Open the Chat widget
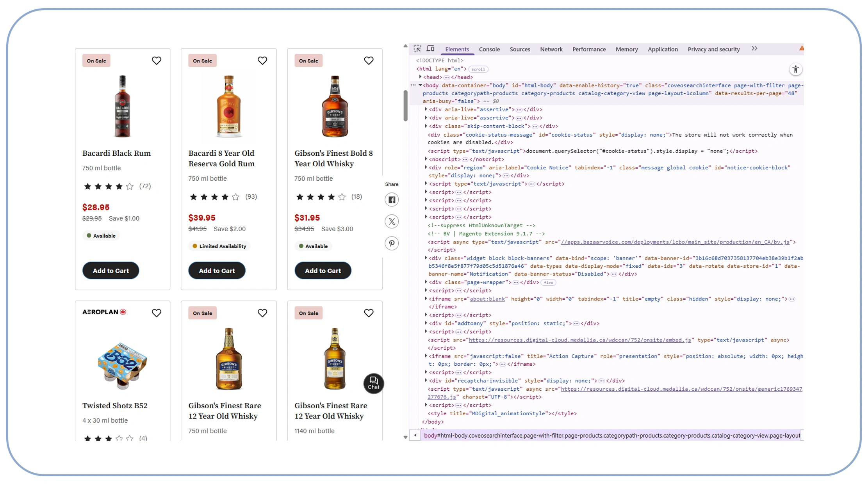Image resolution: width=868 pixels, height=484 pixels. click(x=373, y=383)
